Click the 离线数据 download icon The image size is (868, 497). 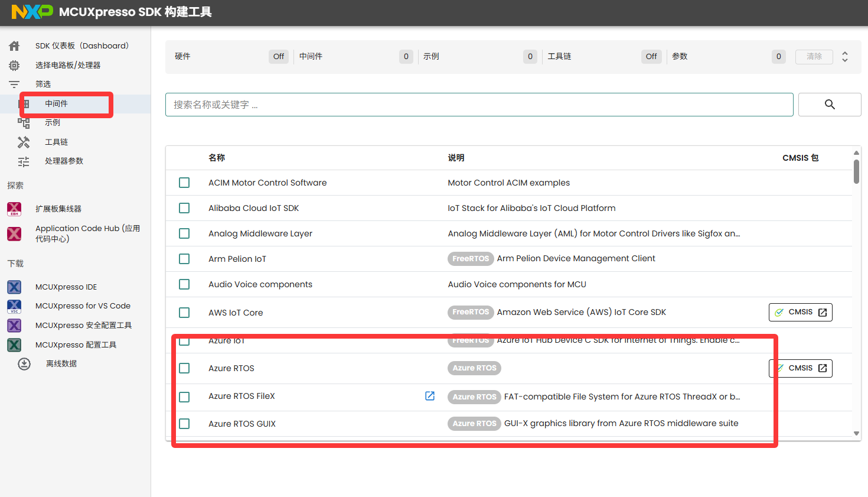click(x=24, y=364)
